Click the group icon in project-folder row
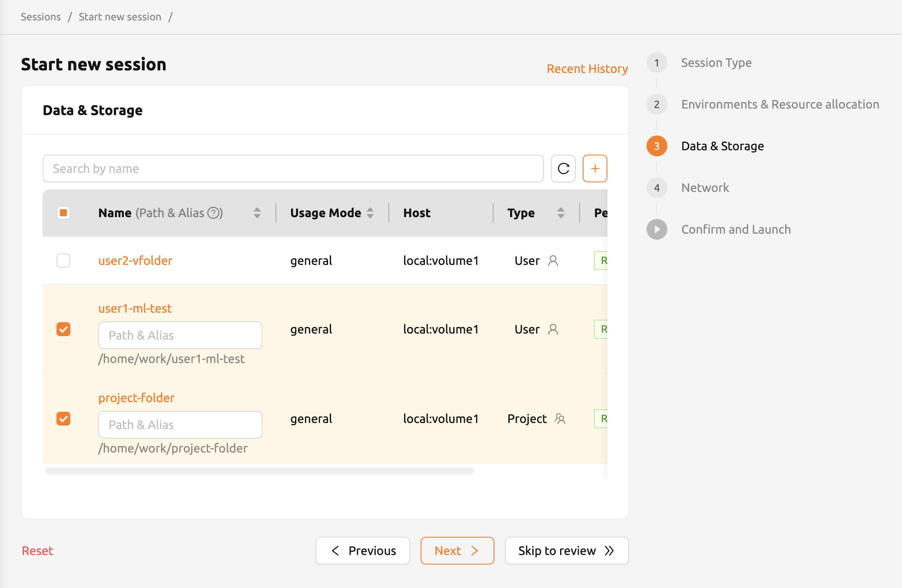This screenshot has width=902, height=588. pyautogui.click(x=560, y=419)
